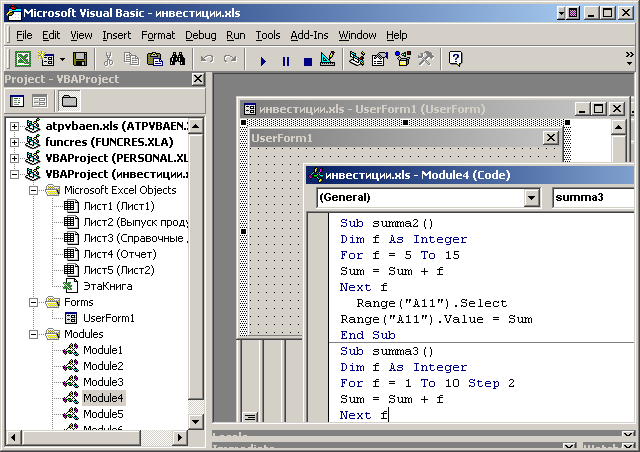Select Module3 in the tree
The height and width of the screenshot is (452, 640).
pos(103,382)
